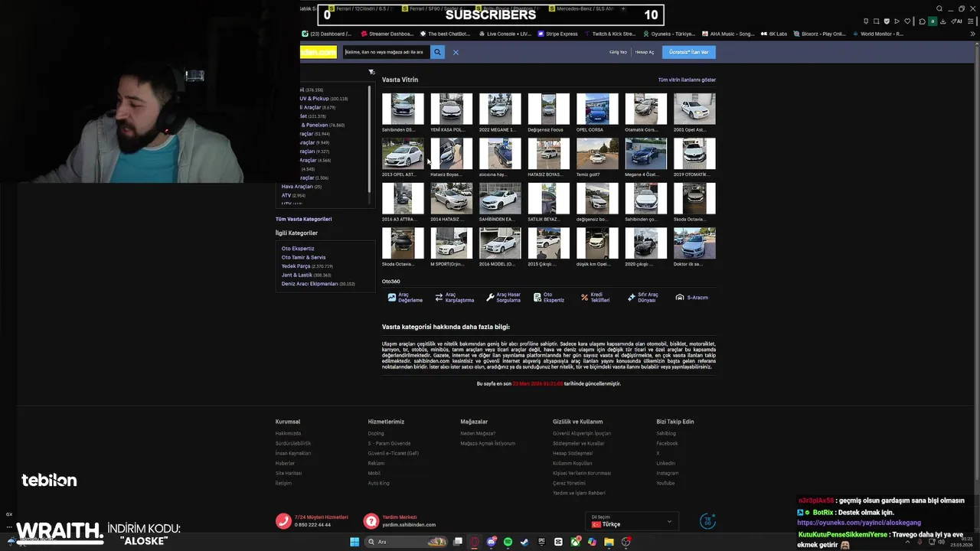
Task: Click the red Yardım Merkezi question icon
Action: click(371, 521)
